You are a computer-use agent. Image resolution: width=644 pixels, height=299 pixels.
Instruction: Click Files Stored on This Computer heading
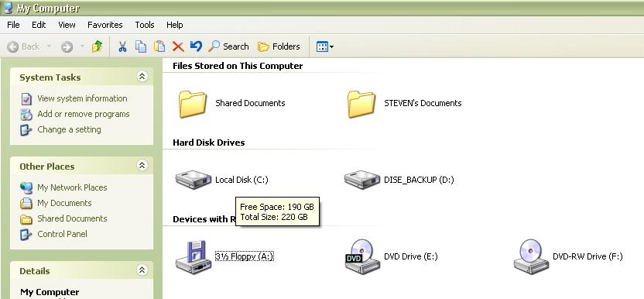(238, 66)
